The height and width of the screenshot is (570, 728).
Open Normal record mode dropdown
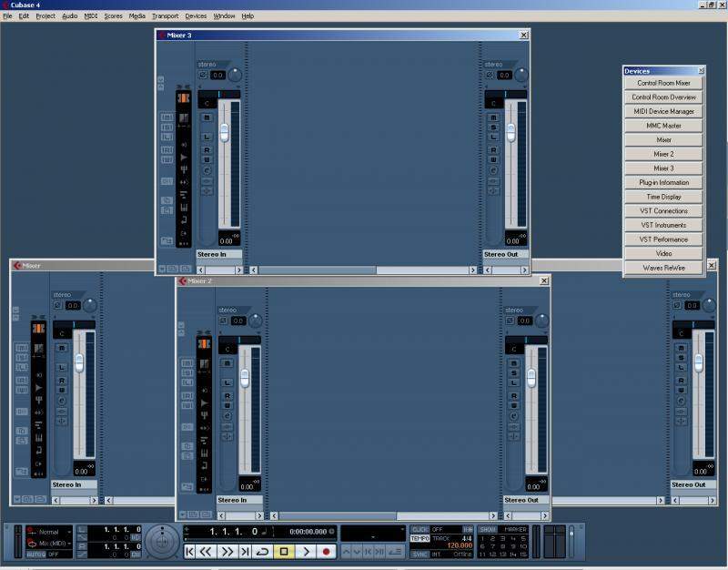pos(49,532)
